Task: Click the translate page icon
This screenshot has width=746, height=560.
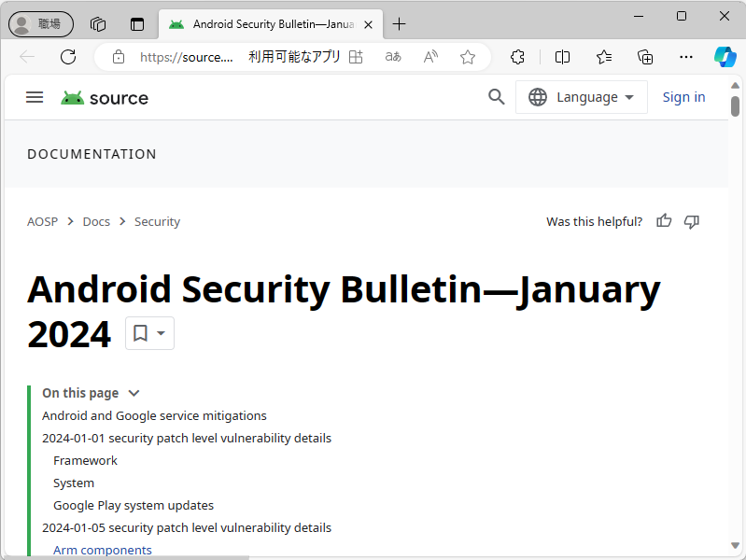Action: (x=393, y=57)
